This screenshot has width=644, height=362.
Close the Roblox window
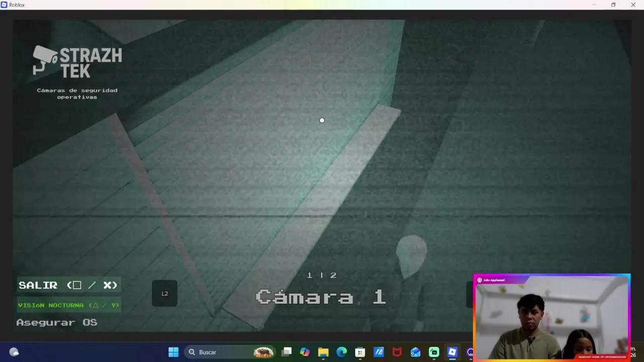[633, 5]
